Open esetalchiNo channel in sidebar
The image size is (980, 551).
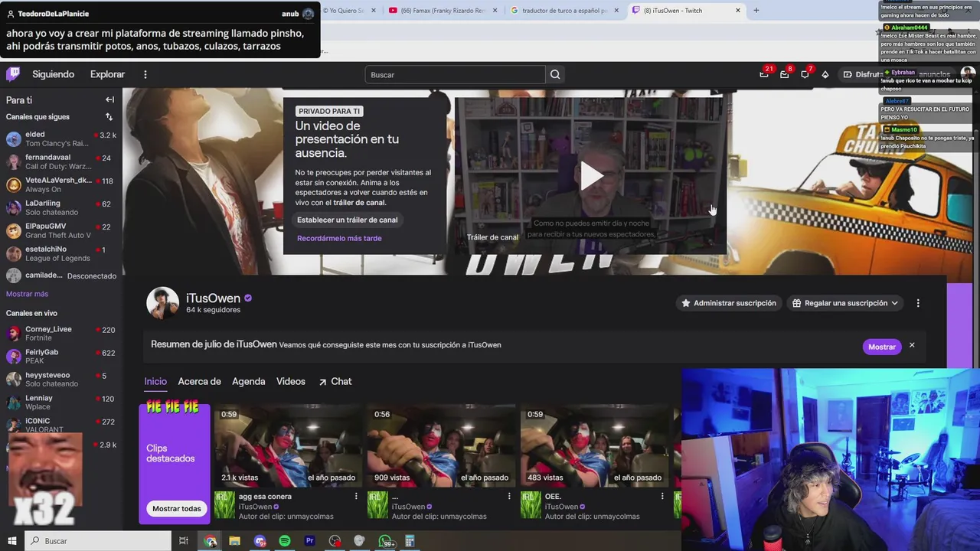(x=61, y=253)
